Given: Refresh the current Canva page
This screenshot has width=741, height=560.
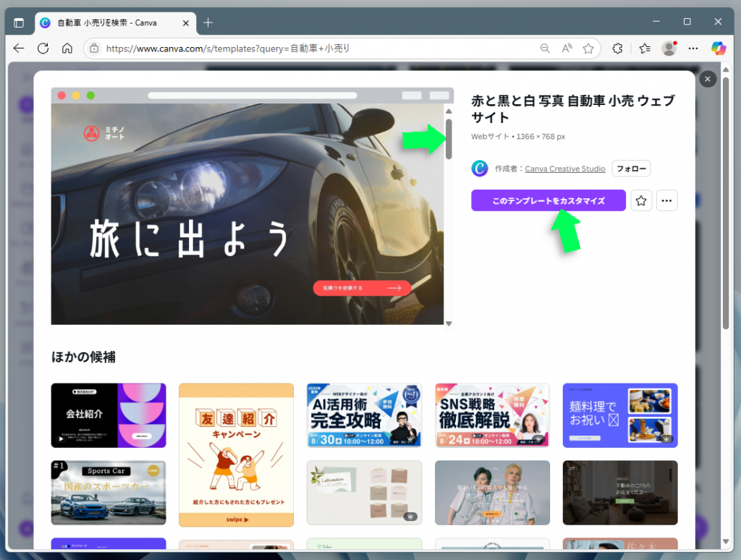Looking at the screenshot, I should pyautogui.click(x=43, y=48).
